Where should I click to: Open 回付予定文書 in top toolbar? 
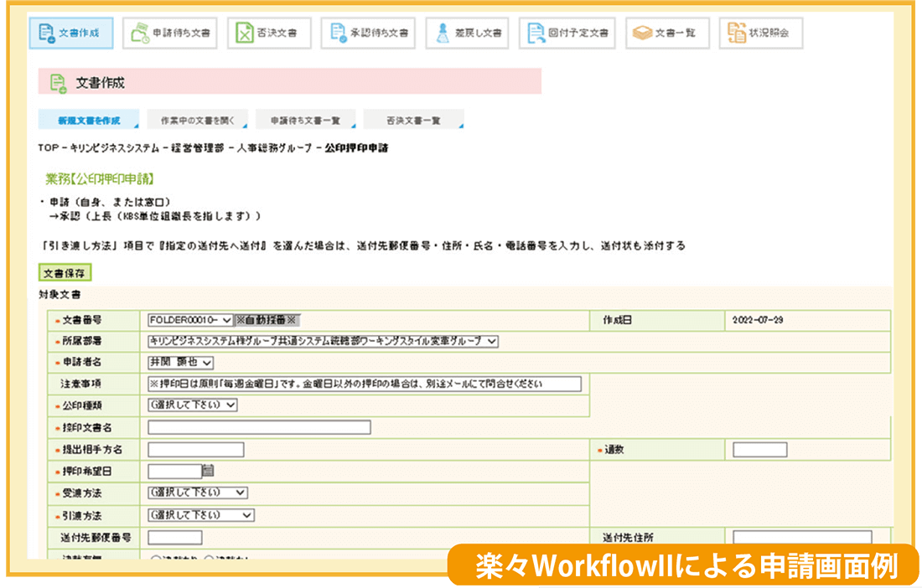[x=567, y=33]
